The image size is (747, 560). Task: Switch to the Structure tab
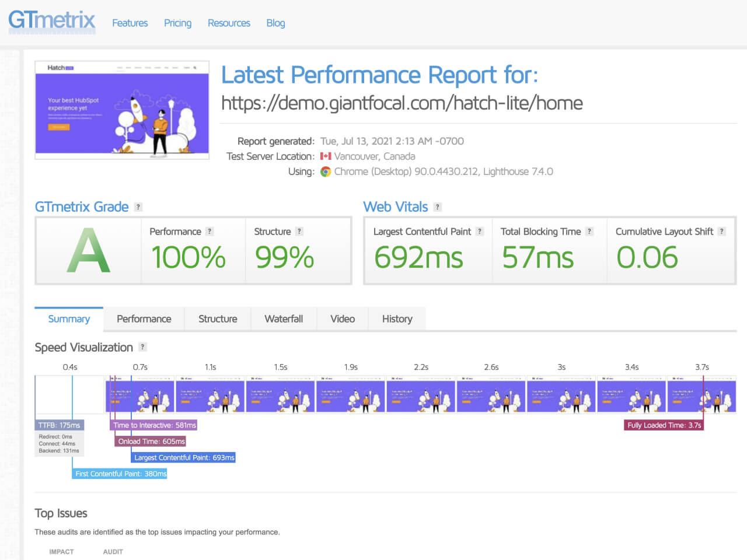pos(218,318)
